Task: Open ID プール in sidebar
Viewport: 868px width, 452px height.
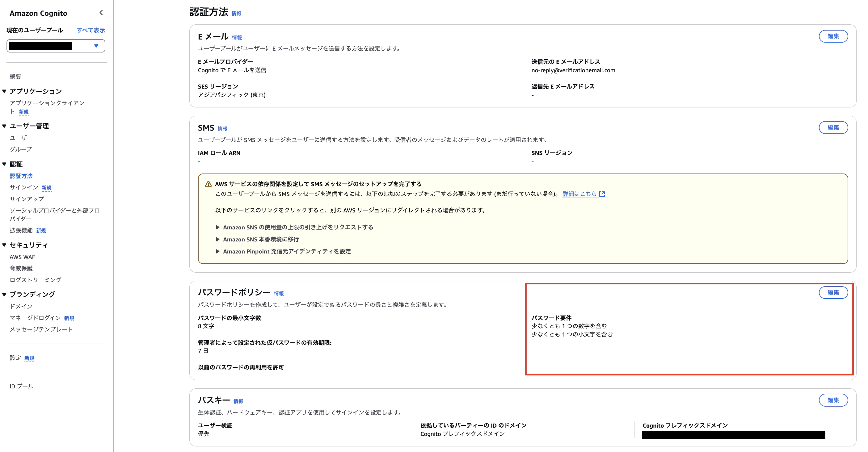Action: [22, 386]
